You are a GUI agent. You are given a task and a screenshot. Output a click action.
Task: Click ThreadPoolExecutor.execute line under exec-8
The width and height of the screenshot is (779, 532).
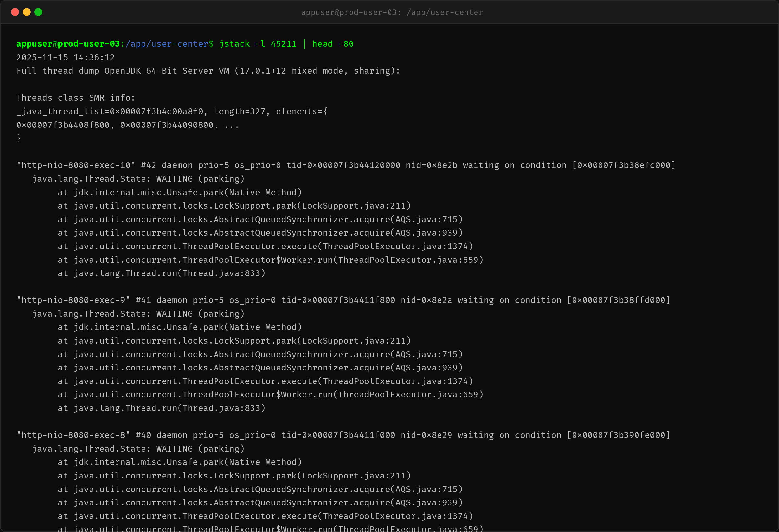pyautogui.click(x=266, y=516)
